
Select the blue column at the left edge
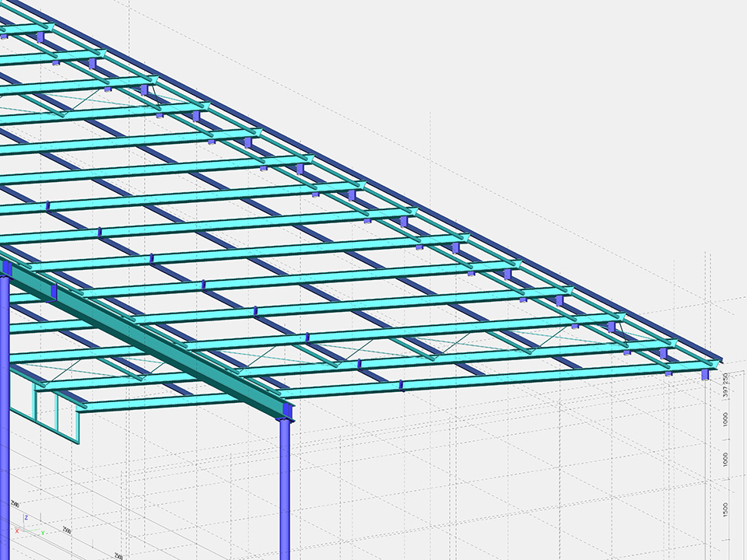[x=4, y=389]
